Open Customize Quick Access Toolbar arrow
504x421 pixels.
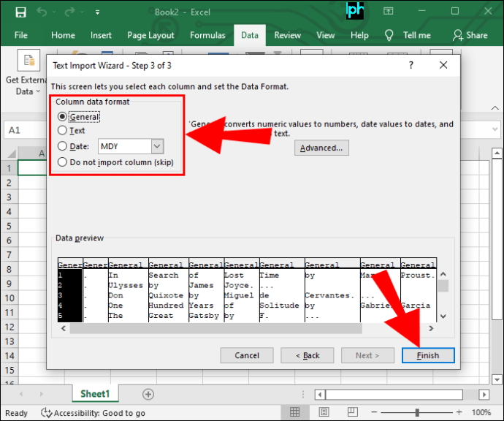pos(97,12)
